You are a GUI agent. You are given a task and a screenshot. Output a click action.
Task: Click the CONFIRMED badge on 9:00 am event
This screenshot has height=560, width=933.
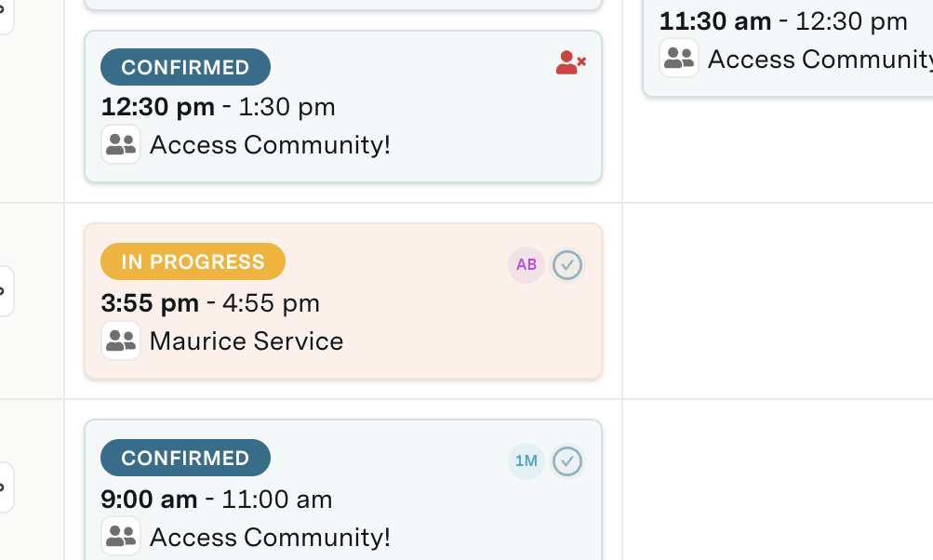click(x=184, y=458)
